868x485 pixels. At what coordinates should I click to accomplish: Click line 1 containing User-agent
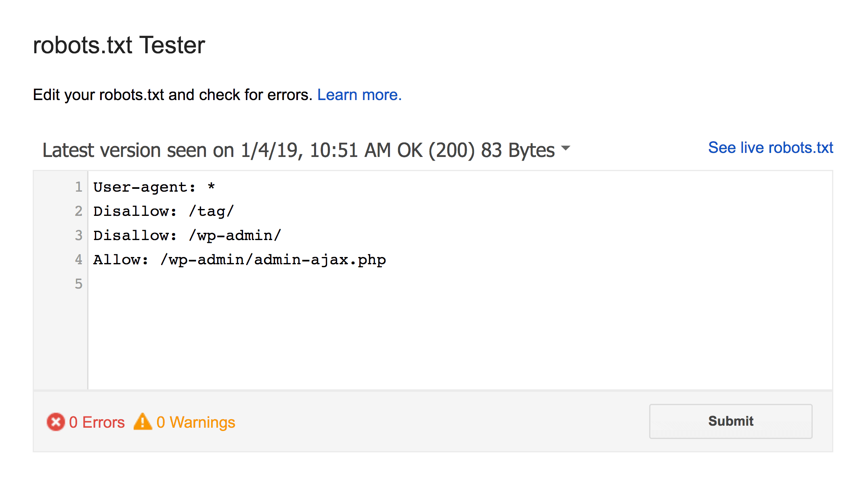click(x=155, y=186)
